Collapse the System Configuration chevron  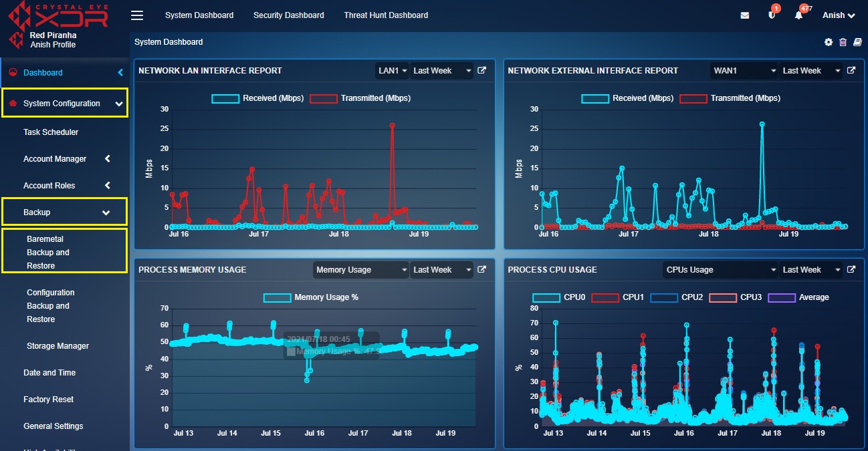coord(119,104)
